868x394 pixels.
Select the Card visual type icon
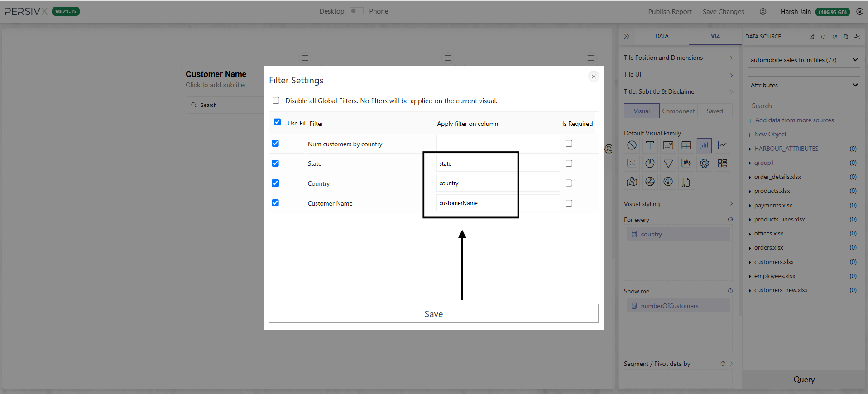point(668,145)
